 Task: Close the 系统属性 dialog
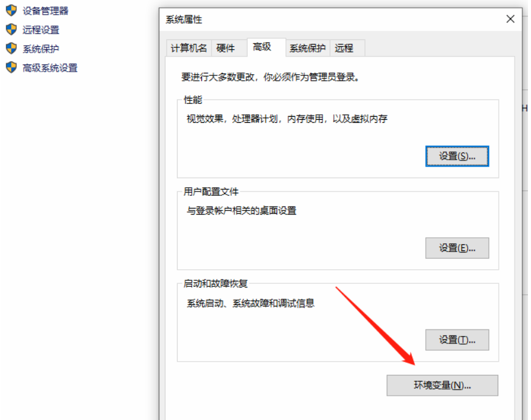(x=510, y=19)
